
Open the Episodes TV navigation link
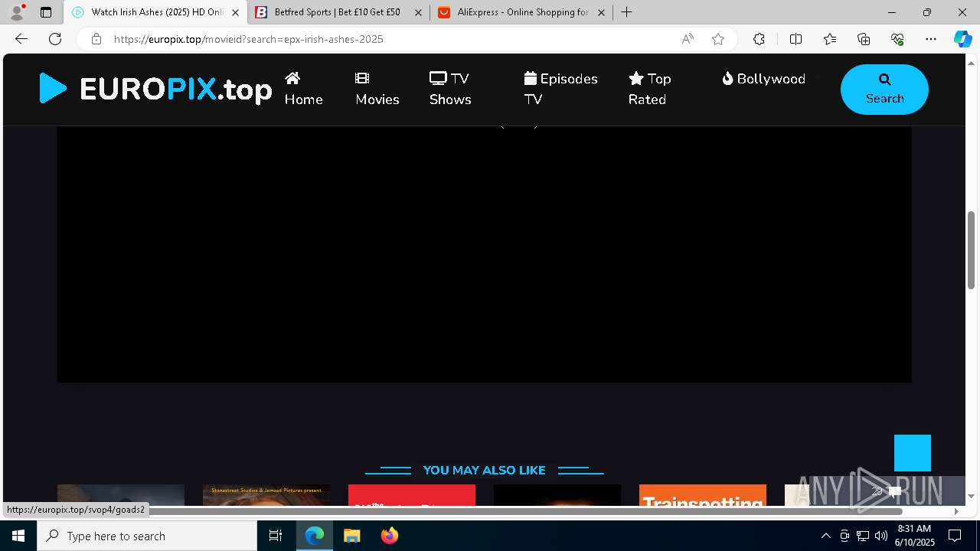point(560,89)
